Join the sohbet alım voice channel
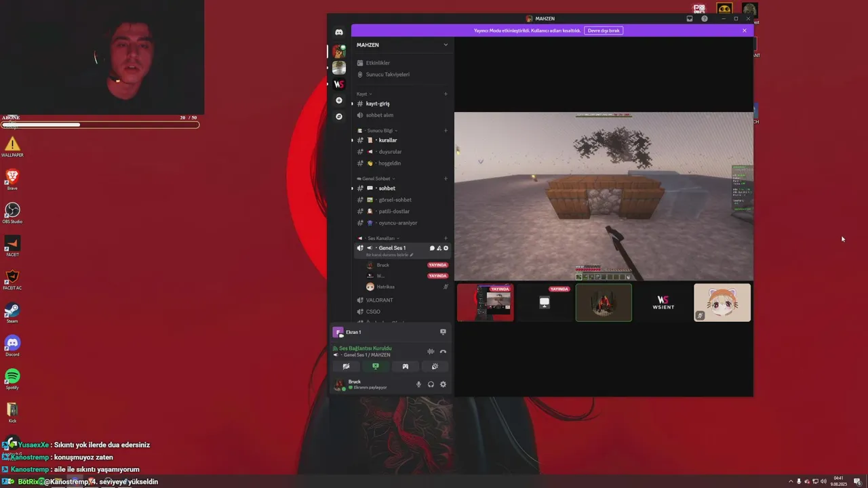Viewport: 868px width, 488px height. click(402, 115)
